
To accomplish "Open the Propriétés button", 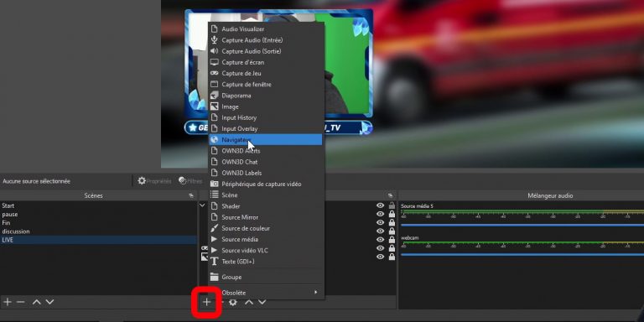I will click(154, 181).
